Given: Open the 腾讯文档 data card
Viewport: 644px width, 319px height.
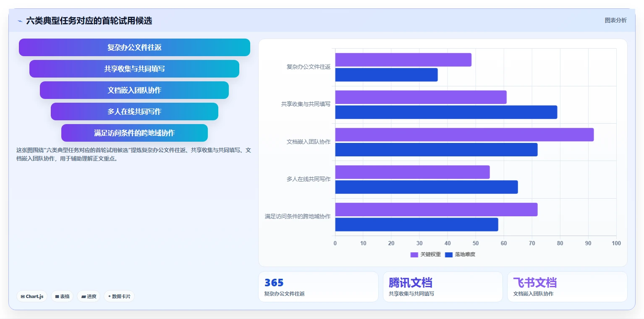Looking at the screenshot, I should click(x=443, y=287).
